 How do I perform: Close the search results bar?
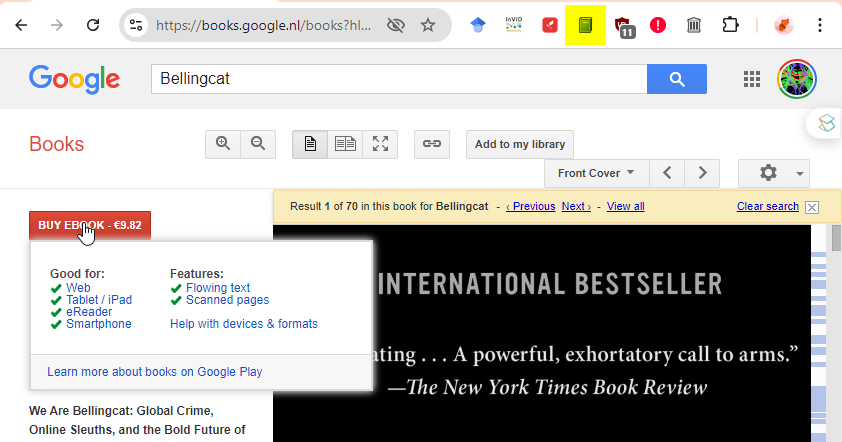coord(812,207)
